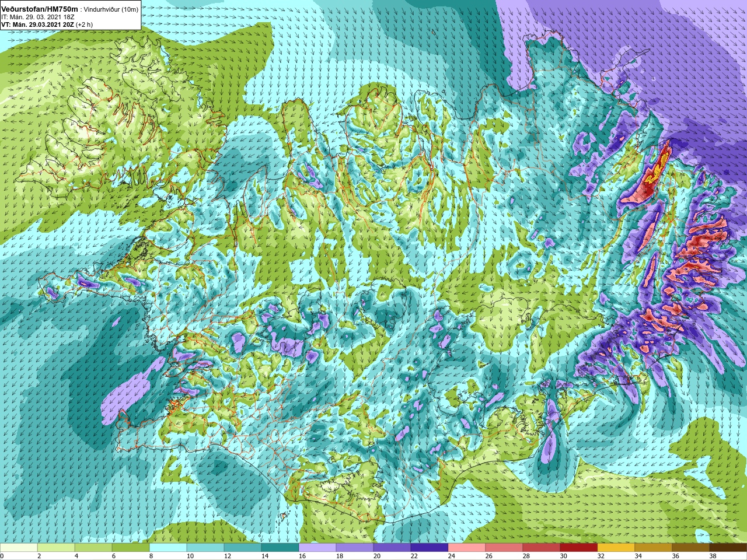
Task: Click the 'VT: Mán. 29.03.2021 20Z' line
Action: point(37,24)
